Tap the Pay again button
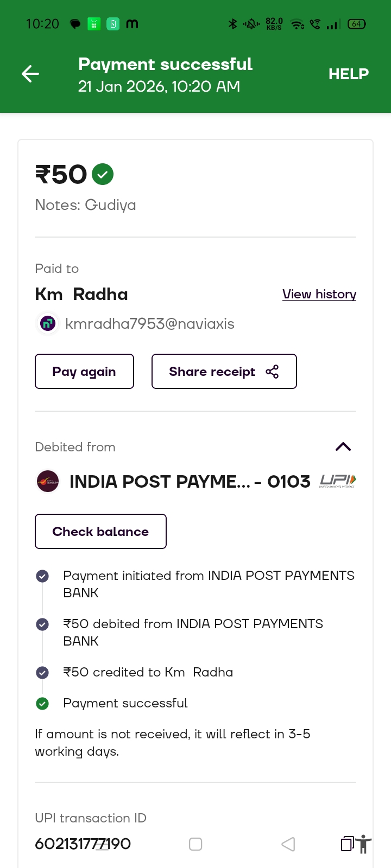 (84, 372)
